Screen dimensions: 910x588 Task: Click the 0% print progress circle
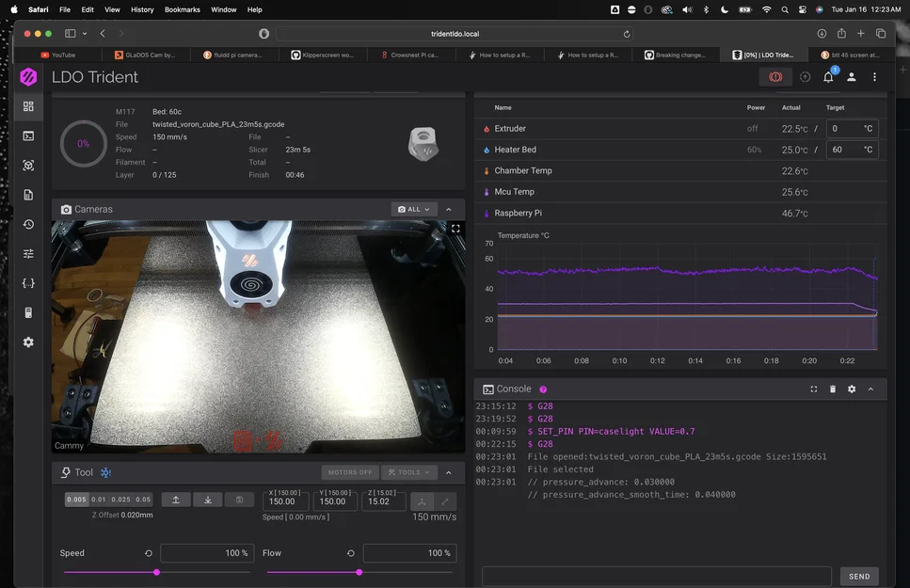84,143
